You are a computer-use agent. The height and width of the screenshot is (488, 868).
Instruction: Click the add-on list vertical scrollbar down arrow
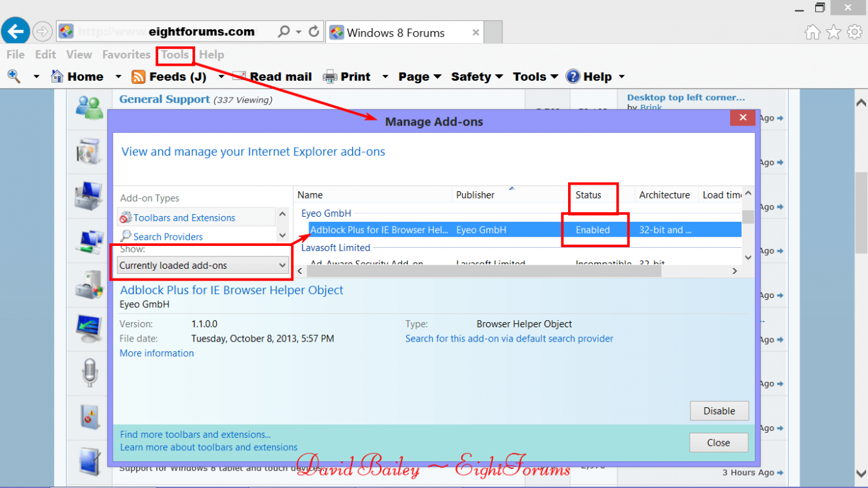pyautogui.click(x=748, y=258)
